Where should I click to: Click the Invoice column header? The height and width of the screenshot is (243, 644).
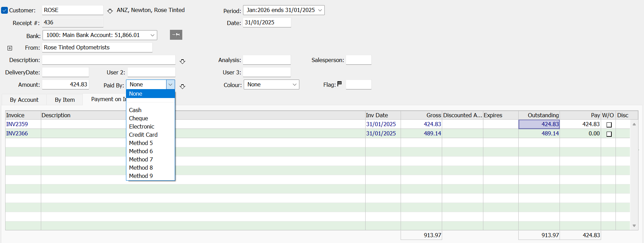click(23, 115)
